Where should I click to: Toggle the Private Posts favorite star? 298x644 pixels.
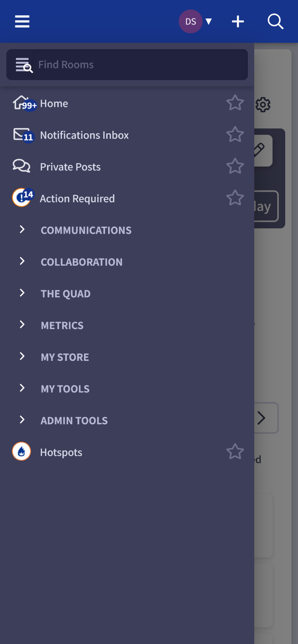pos(235,166)
